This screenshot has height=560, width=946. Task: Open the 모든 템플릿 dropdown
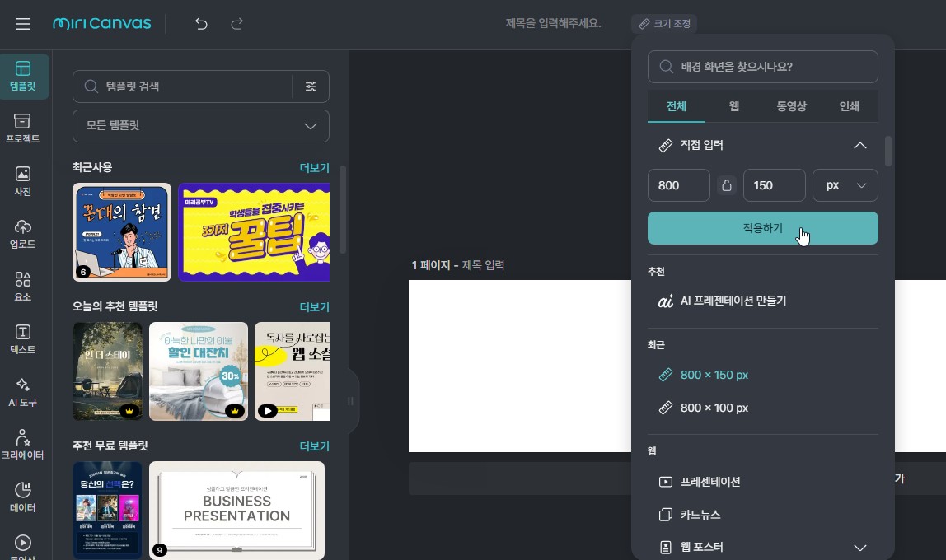pos(201,126)
